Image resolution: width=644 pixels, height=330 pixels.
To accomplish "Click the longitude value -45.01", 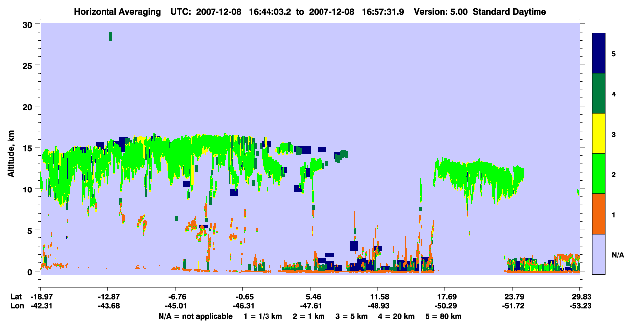I will click(x=175, y=306).
